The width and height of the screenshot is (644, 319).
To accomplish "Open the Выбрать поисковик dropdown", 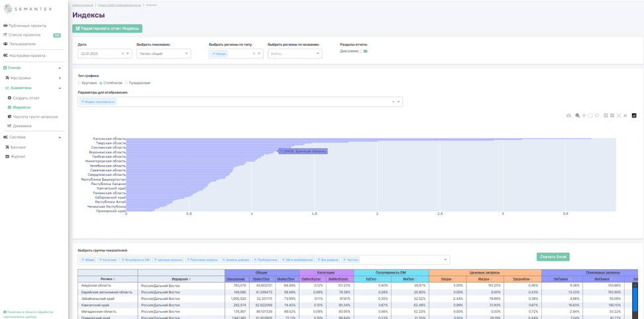I will click(163, 54).
